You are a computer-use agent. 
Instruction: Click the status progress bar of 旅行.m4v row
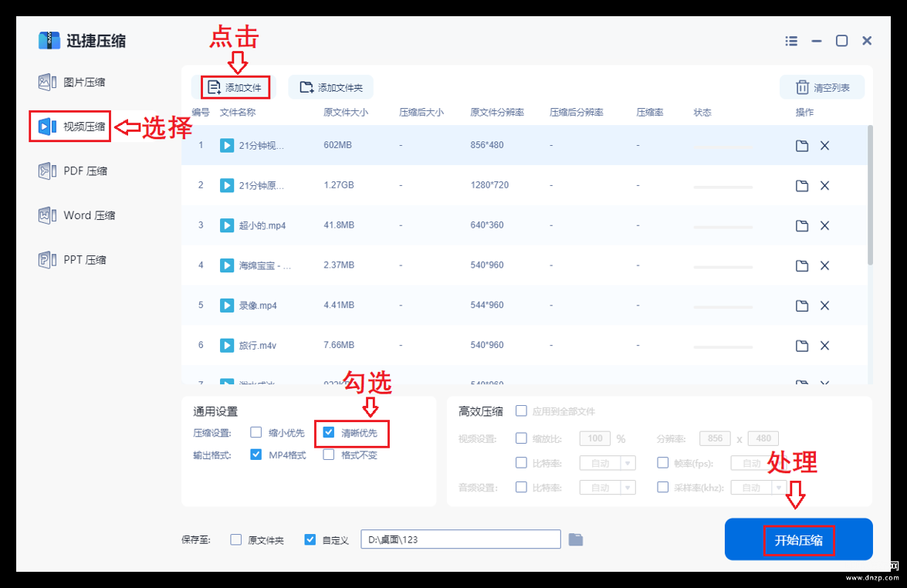723,347
